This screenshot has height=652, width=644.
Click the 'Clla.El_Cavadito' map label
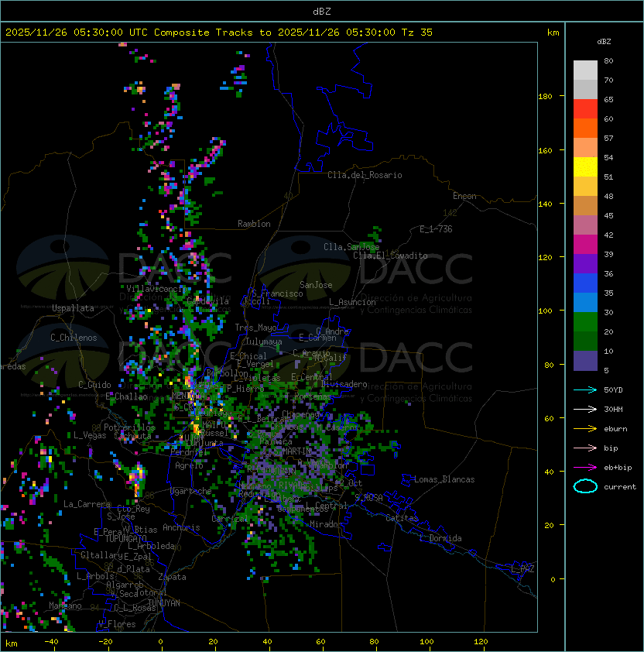tap(390, 256)
